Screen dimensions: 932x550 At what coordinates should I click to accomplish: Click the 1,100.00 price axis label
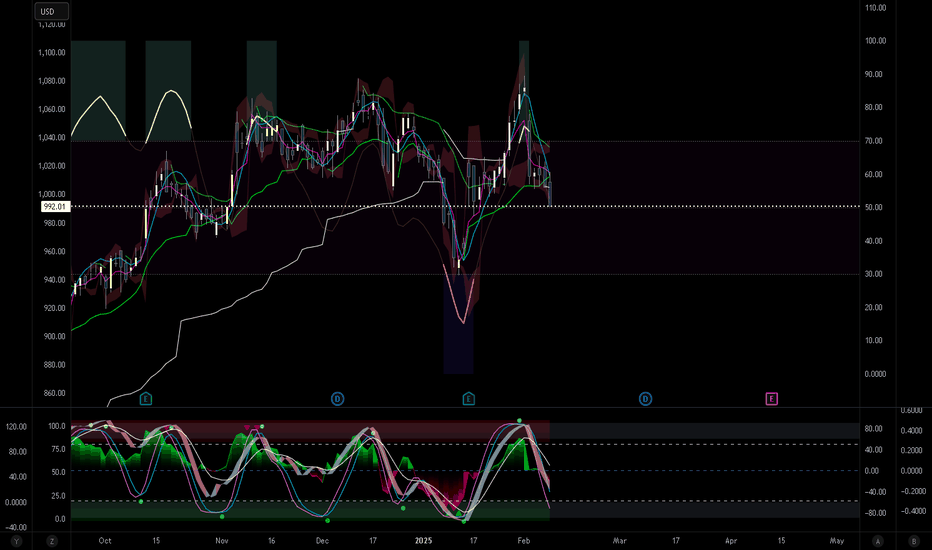pyautogui.click(x=52, y=52)
